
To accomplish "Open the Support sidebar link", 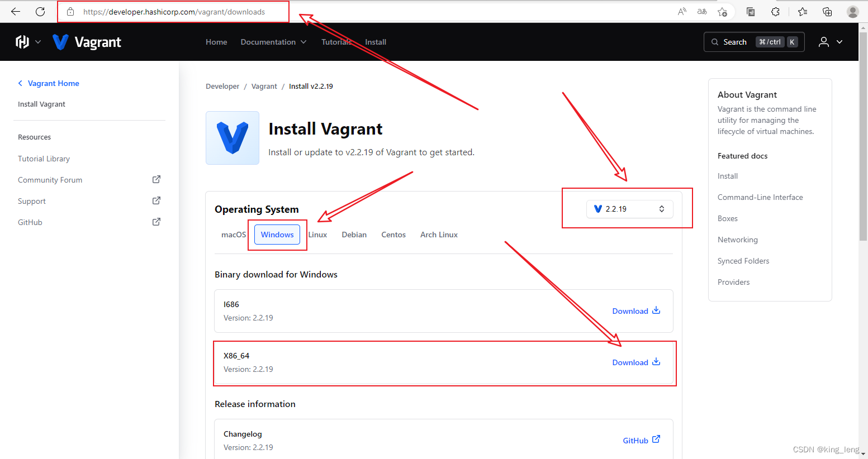I will pos(32,201).
